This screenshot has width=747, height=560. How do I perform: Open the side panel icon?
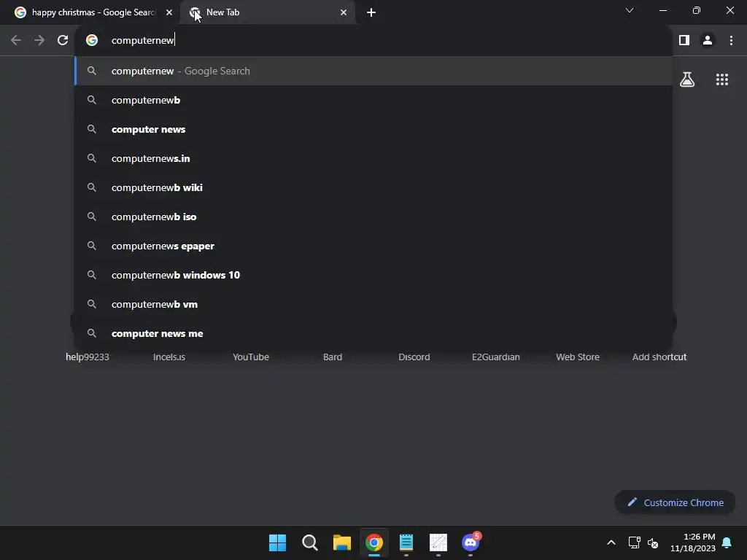(684, 40)
